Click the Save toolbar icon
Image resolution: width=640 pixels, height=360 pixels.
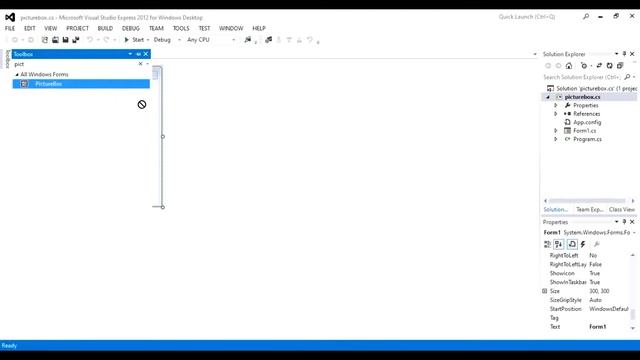point(65,40)
